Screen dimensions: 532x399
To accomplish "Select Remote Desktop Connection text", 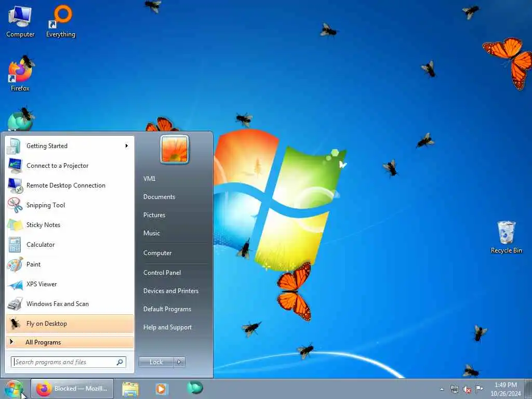I will (x=66, y=185).
